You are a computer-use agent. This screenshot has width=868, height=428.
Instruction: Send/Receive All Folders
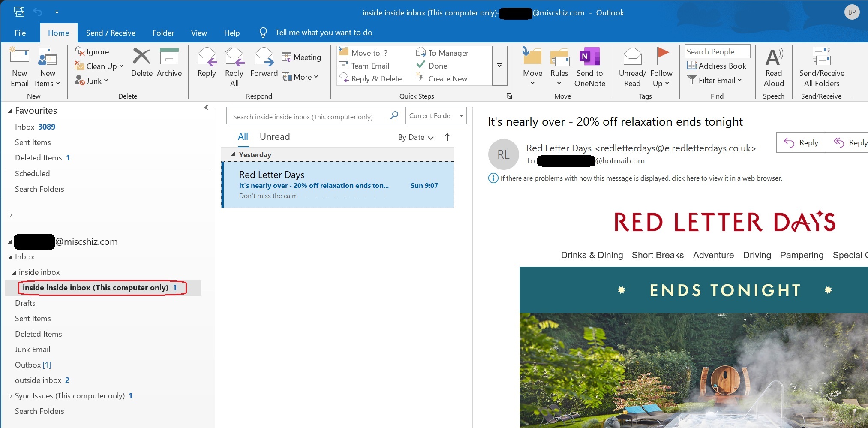(x=822, y=67)
